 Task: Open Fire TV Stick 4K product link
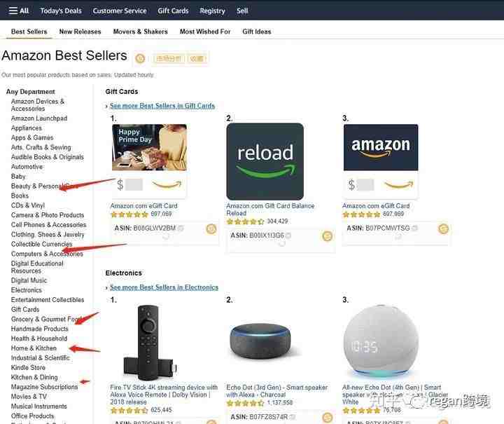(x=164, y=395)
